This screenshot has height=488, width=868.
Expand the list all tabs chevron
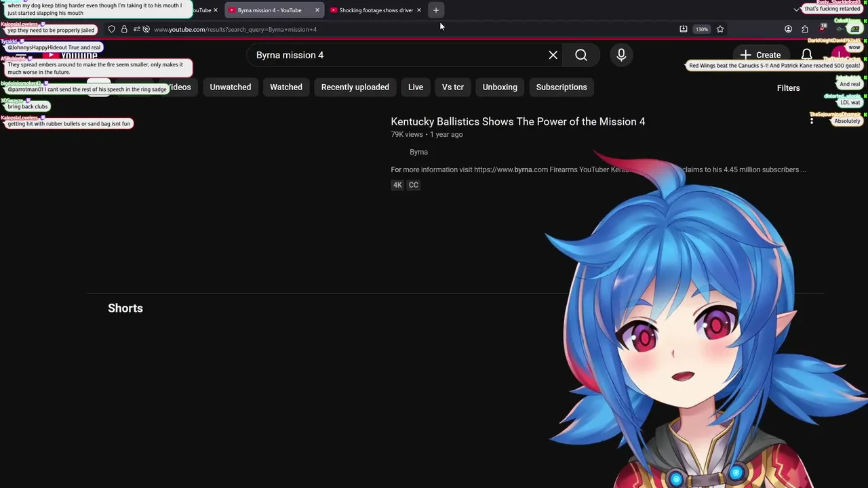(x=796, y=9)
